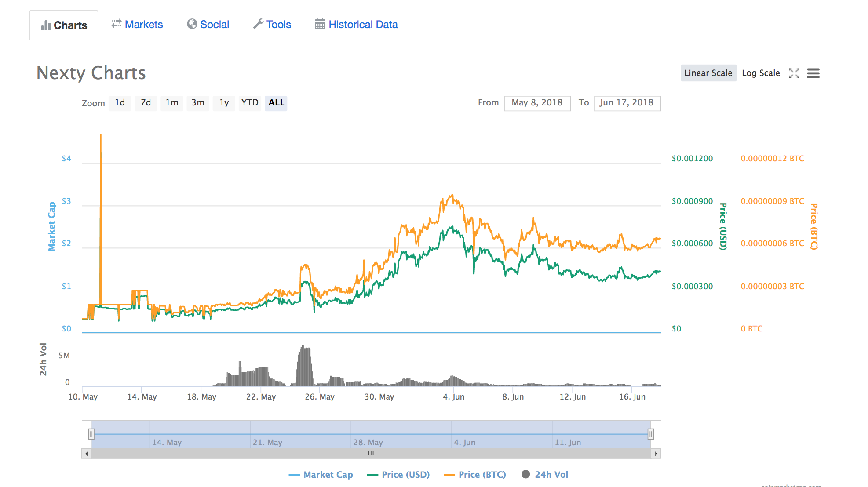
Task: Set zoom range to YTD
Action: (250, 103)
